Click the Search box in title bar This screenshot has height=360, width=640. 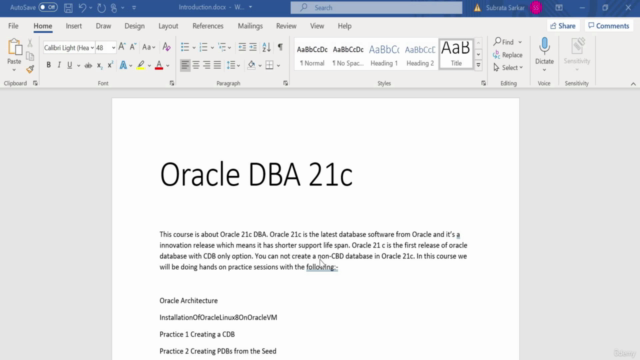(376, 7)
